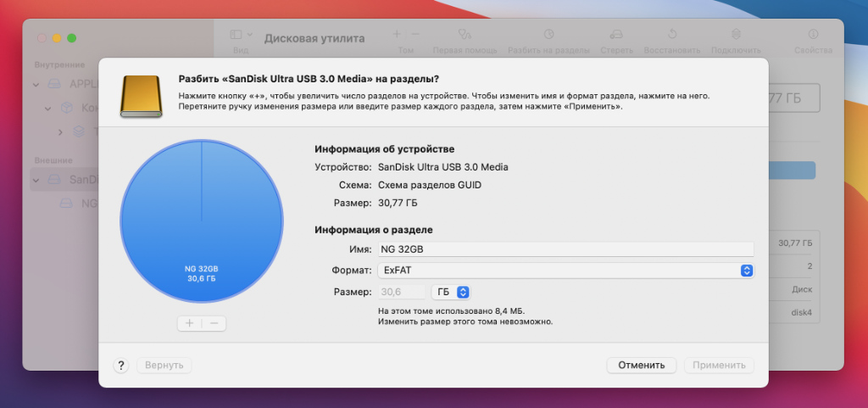Open the Формат ExFAT dropdown
The image size is (868, 408).
565,271
